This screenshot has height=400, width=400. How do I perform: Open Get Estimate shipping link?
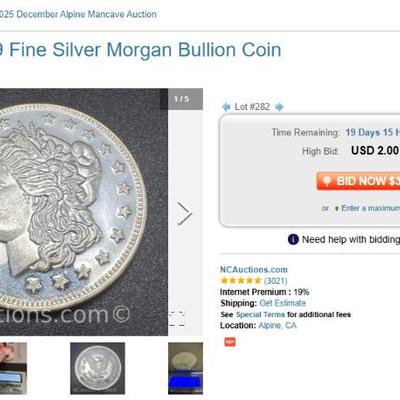coord(282,303)
